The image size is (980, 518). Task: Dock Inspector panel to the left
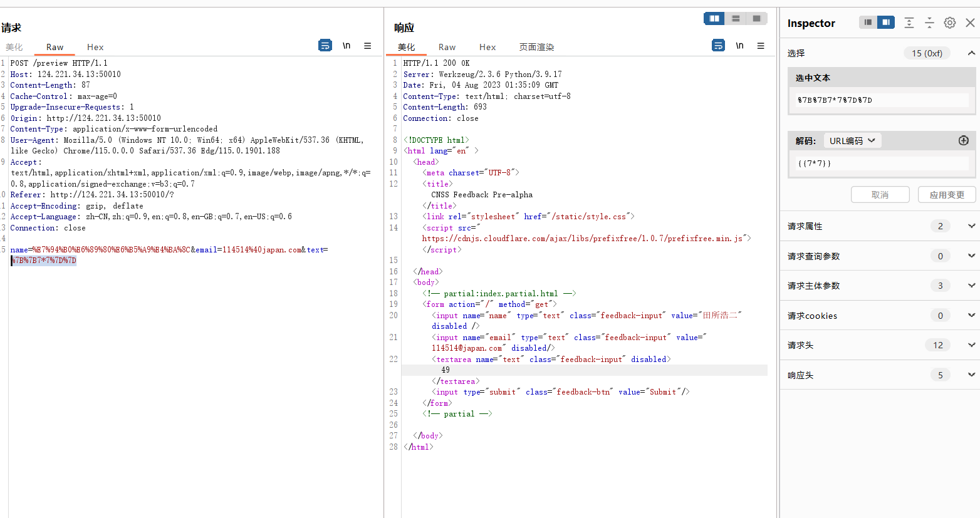coord(868,23)
